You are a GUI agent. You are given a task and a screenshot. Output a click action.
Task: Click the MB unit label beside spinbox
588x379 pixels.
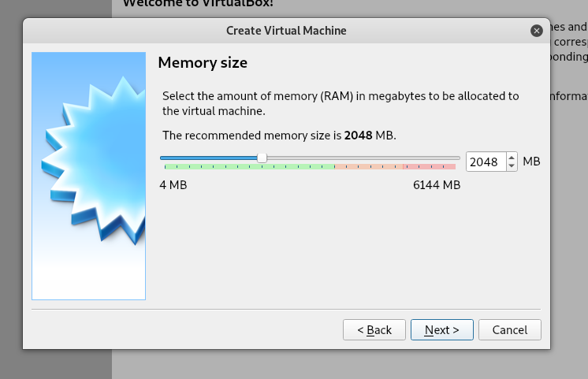tap(531, 162)
